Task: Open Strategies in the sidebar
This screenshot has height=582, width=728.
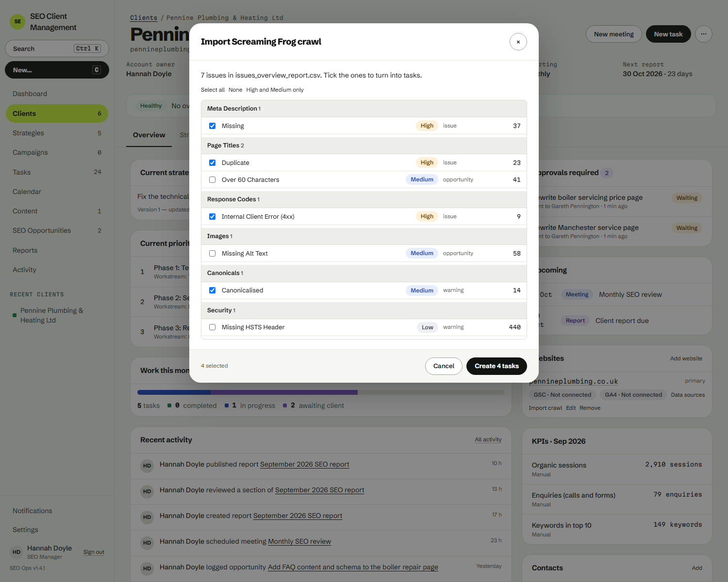Action: click(57, 133)
